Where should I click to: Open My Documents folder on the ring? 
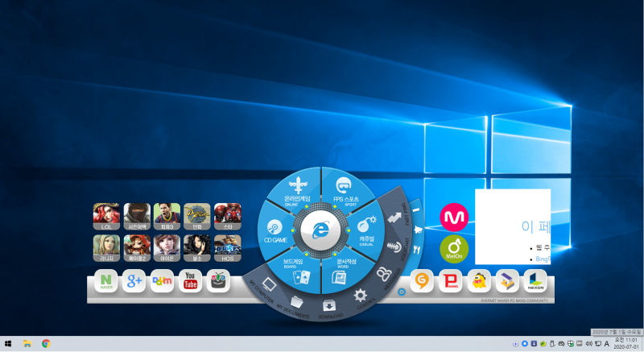(x=296, y=301)
